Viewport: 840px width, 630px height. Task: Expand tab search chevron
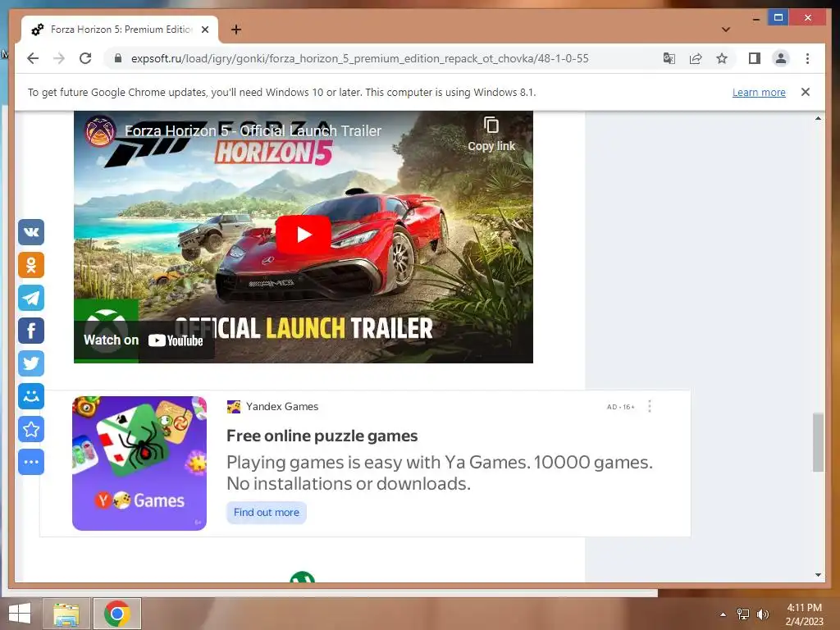(726, 30)
